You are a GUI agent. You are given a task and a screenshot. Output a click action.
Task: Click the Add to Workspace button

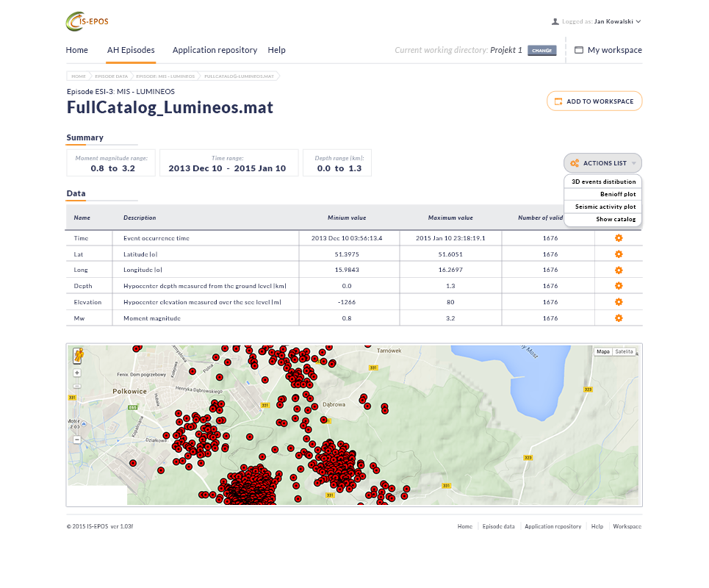[x=594, y=101]
